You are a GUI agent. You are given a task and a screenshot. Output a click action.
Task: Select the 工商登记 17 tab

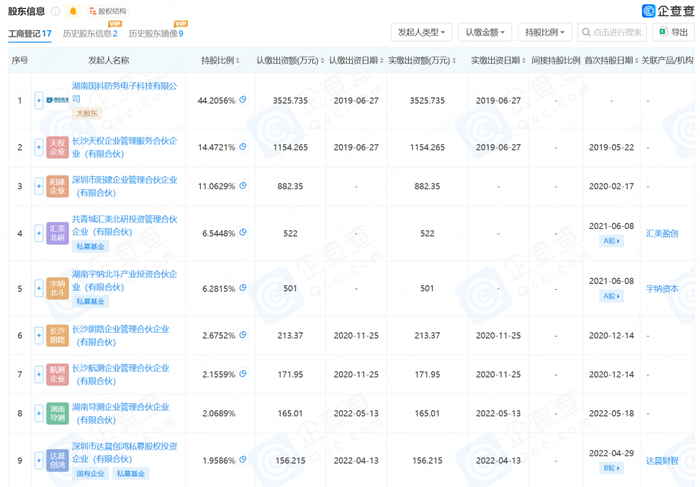point(30,33)
